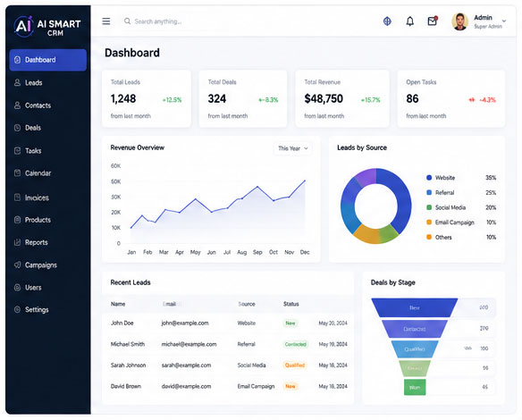Click the search magnifier icon

[127, 21]
